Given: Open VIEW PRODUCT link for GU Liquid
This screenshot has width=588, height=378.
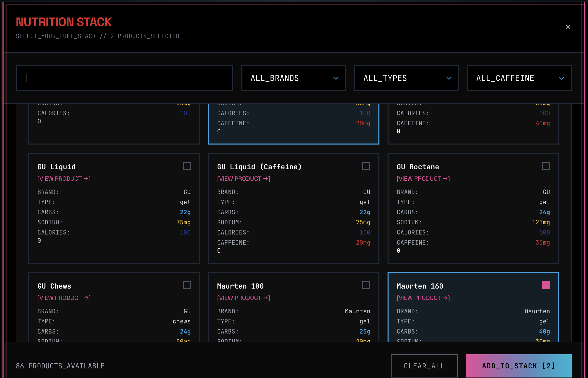Looking at the screenshot, I should tap(64, 179).
